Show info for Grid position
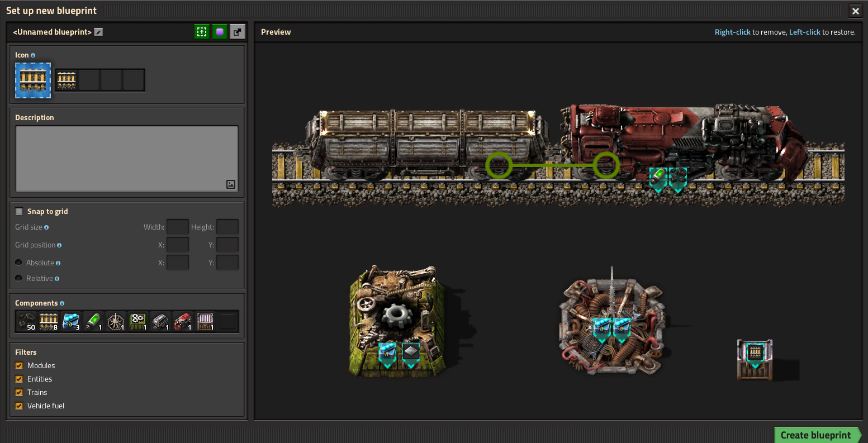The image size is (868, 443). tap(59, 245)
